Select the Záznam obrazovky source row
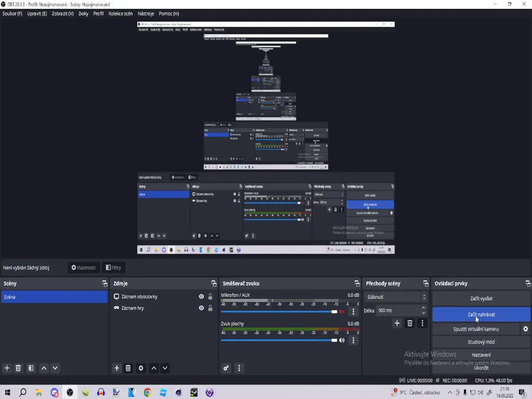Screen dimensions: 532x399 point(164,297)
